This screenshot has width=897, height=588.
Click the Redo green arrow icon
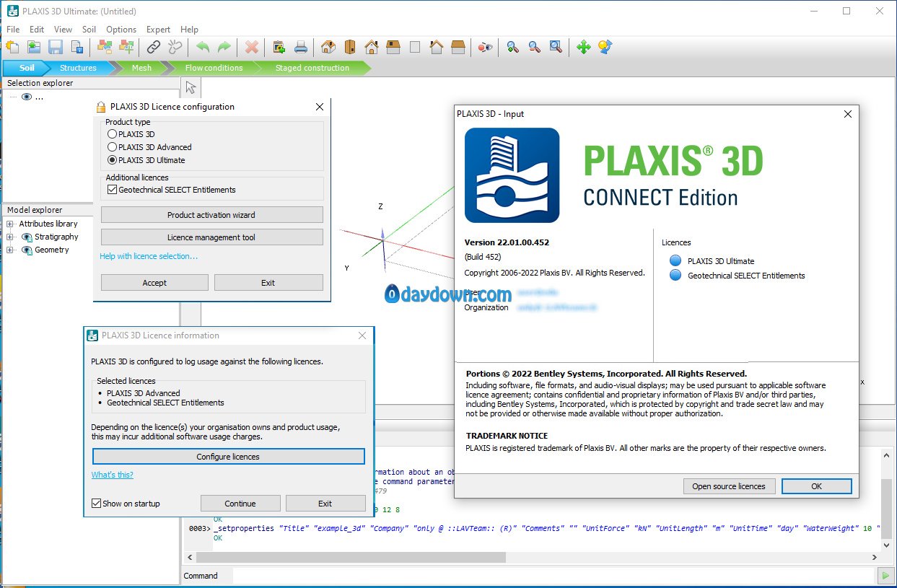pyautogui.click(x=224, y=47)
